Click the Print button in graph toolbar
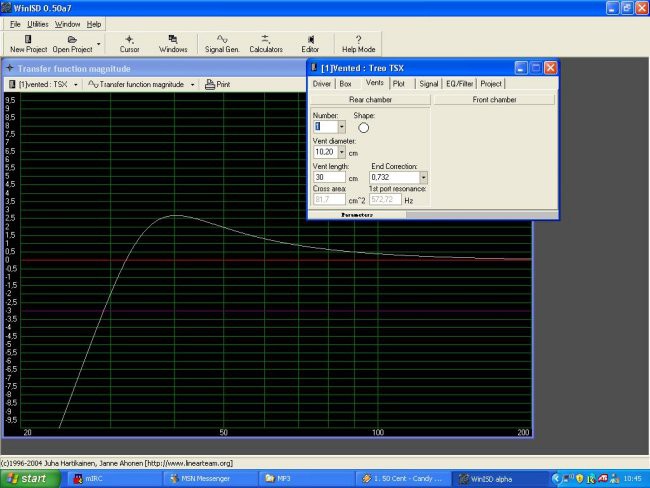Image resolution: width=650 pixels, height=488 pixels. pyautogui.click(x=218, y=85)
